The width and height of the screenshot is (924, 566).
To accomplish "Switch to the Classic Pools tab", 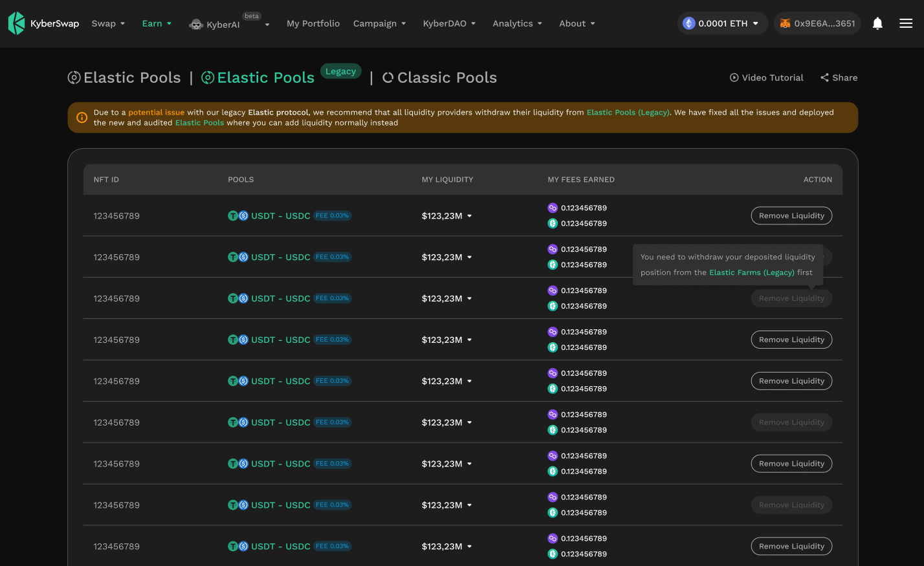I will coord(440,78).
